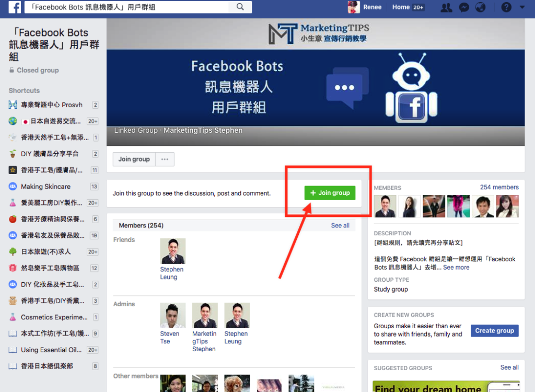Click the group cover photo banner
This screenshot has height=392, width=535.
click(x=316, y=82)
